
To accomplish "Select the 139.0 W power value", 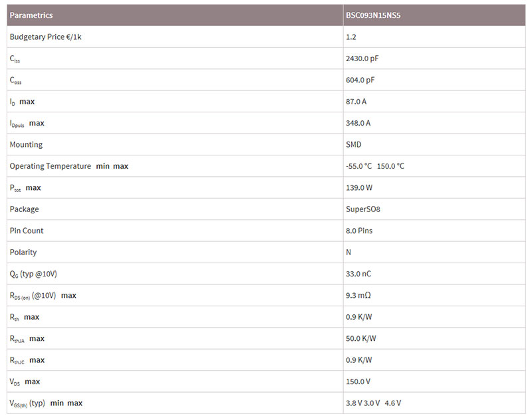I will 359,187.
